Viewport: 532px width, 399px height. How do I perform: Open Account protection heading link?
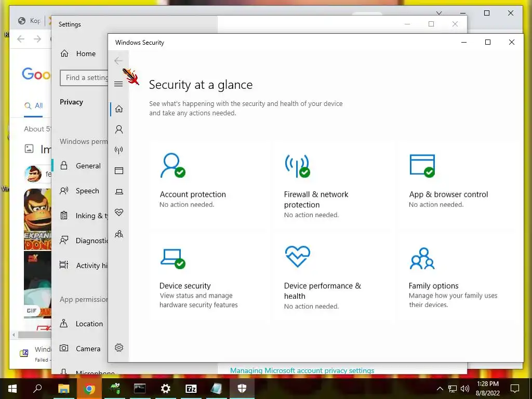(x=193, y=194)
